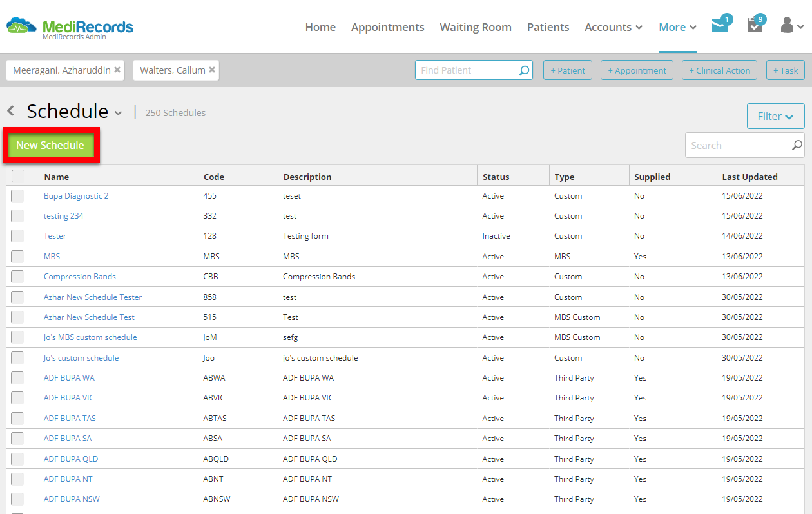
Task: Open the Bupa Diagnostic 2 schedule link
Action: 76,196
